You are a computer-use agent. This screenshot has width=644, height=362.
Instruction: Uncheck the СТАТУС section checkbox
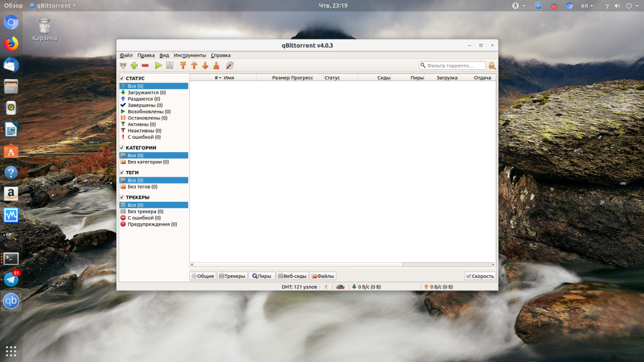coord(122,79)
